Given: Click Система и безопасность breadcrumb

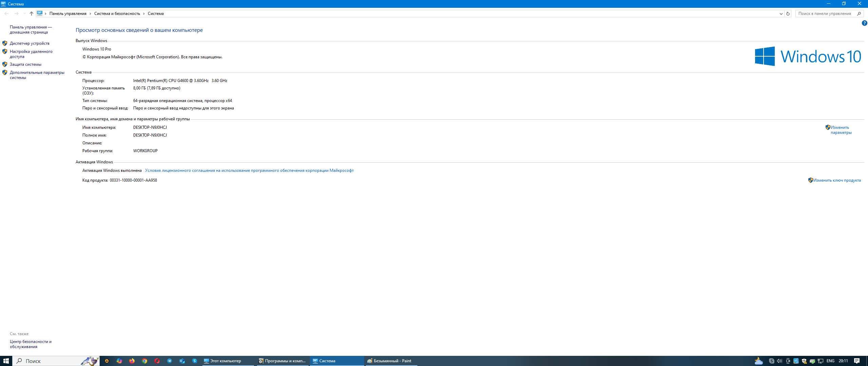Looking at the screenshot, I should [x=117, y=14].
